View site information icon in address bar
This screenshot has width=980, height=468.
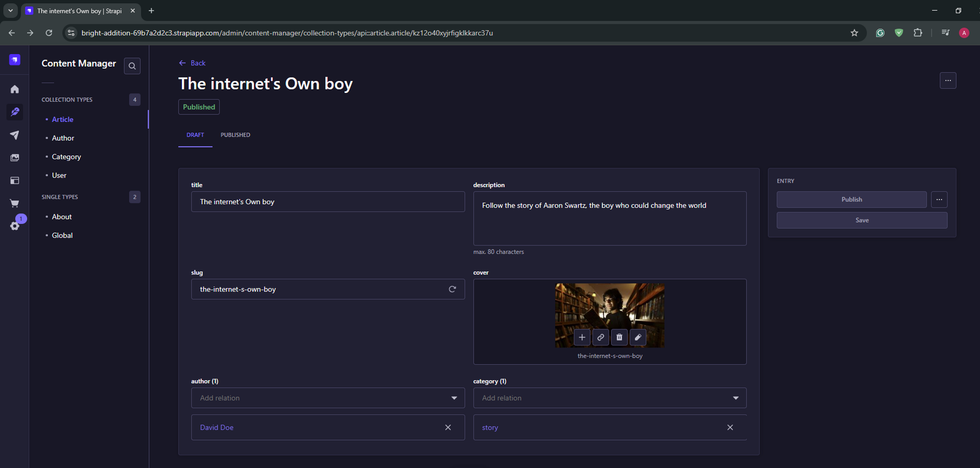71,33
